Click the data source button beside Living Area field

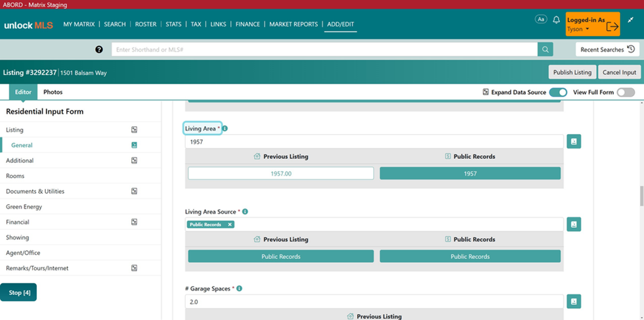(x=574, y=141)
